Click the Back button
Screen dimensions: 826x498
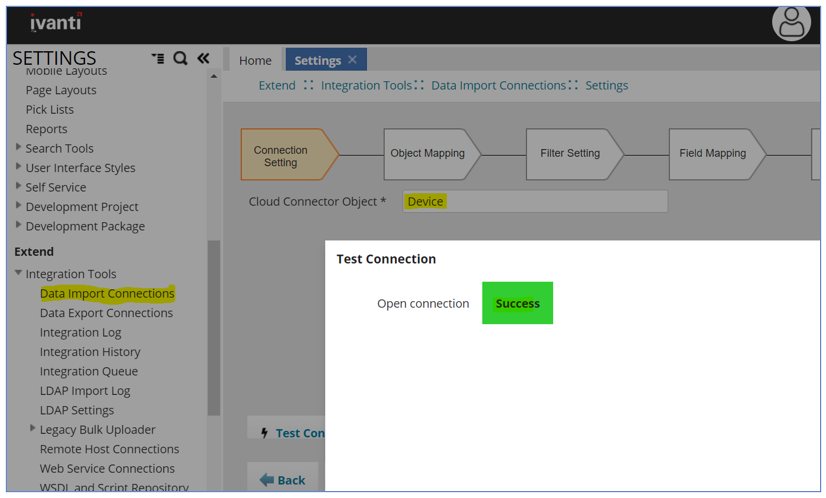(x=283, y=479)
